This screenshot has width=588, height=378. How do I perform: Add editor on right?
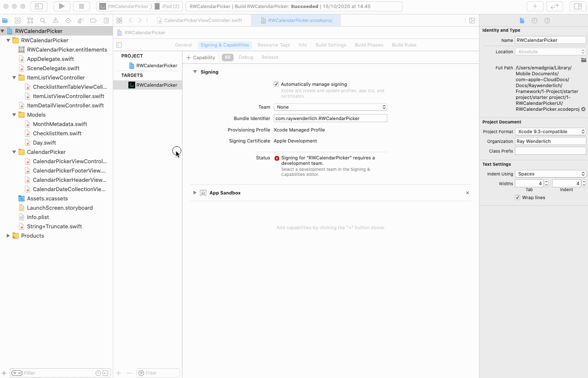(x=472, y=20)
